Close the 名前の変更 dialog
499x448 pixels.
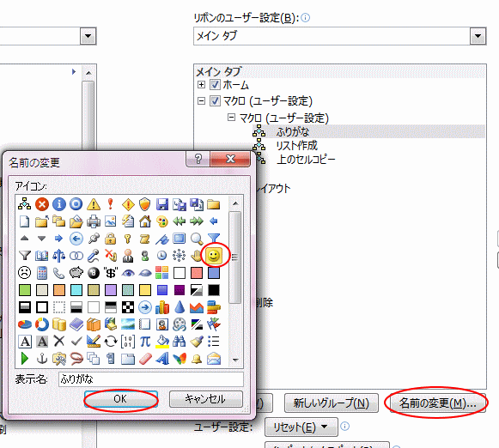point(230,159)
